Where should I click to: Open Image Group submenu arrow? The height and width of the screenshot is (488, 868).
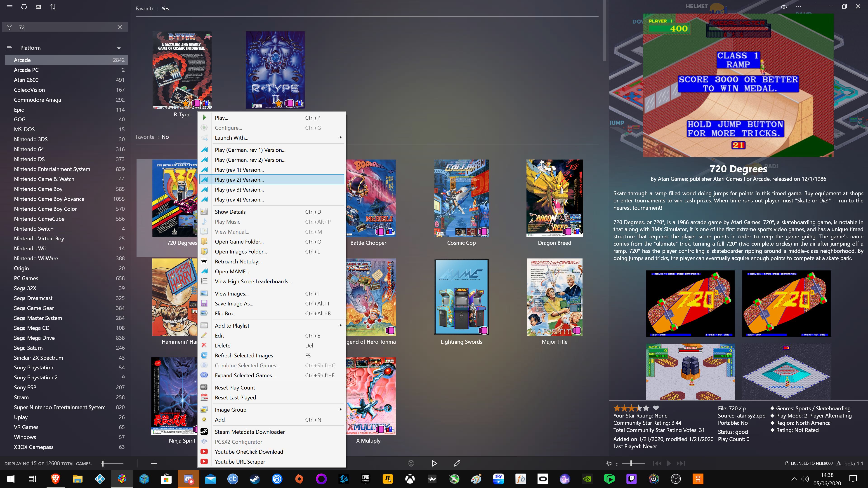[x=340, y=410]
